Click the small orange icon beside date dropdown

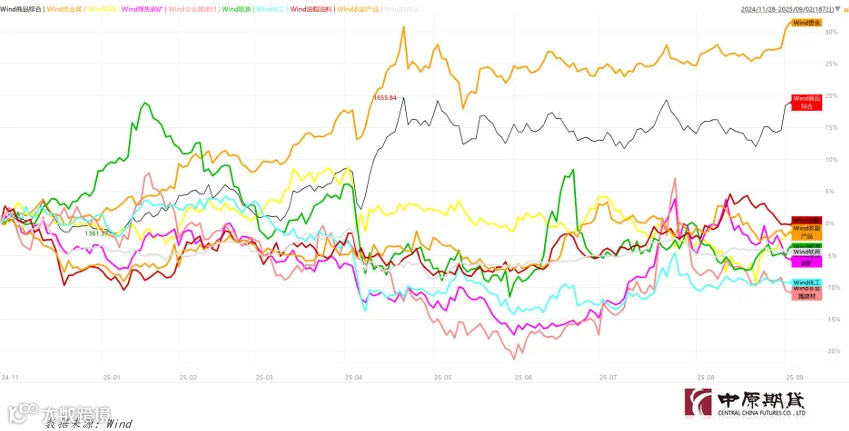(844, 9)
